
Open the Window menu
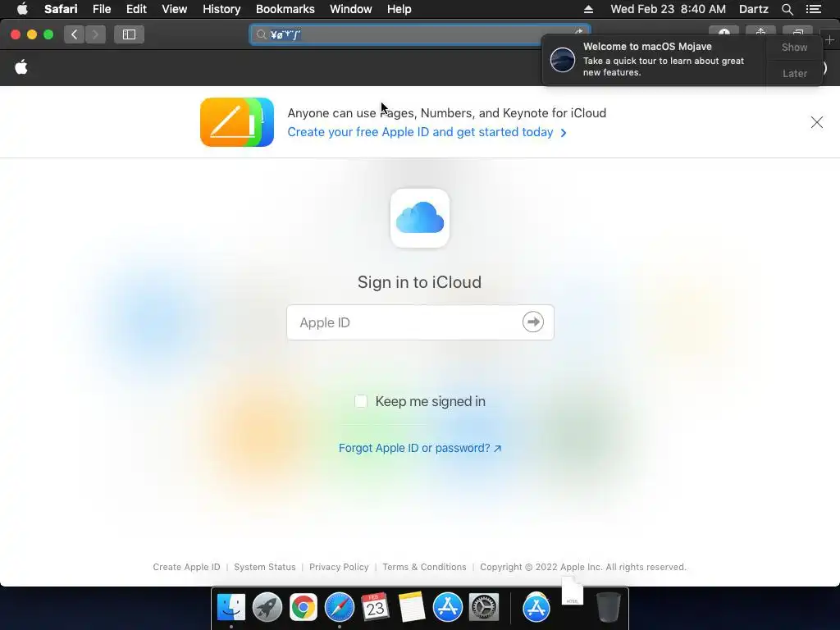click(x=350, y=9)
